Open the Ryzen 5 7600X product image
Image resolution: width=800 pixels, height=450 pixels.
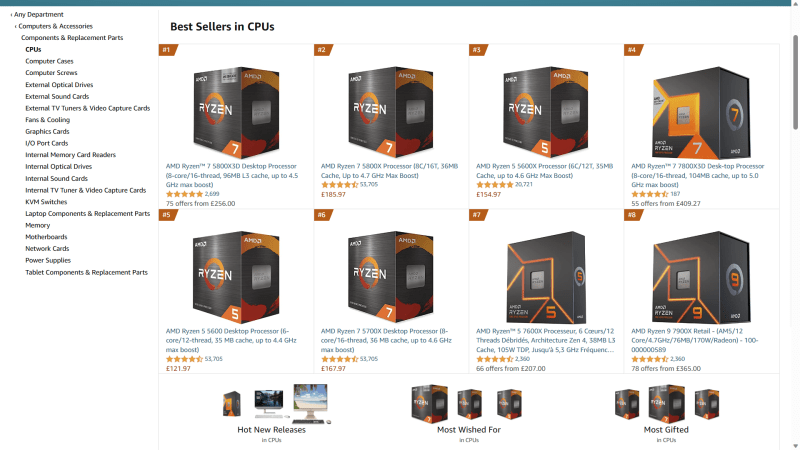point(546,277)
